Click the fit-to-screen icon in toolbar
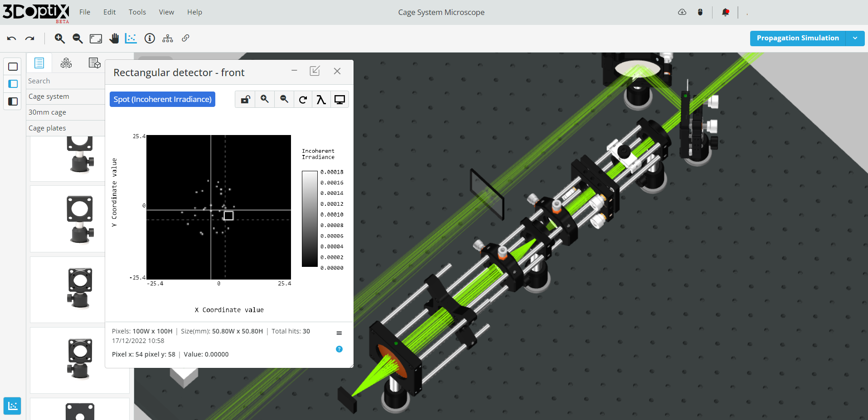 (x=96, y=39)
